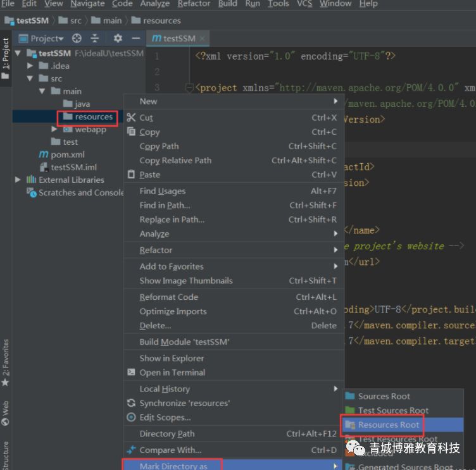
Task: Click the Synchronize 'resources' refresh icon
Action: (x=131, y=403)
